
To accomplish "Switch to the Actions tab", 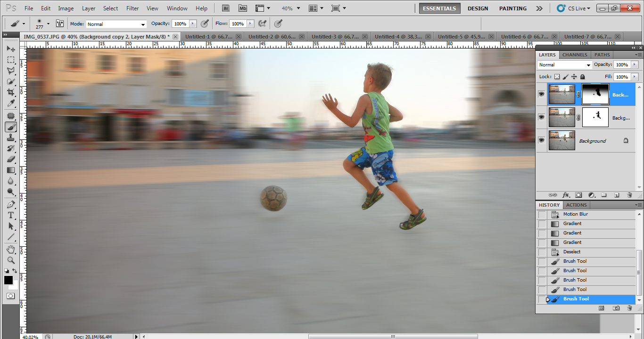I will tap(576, 205).
